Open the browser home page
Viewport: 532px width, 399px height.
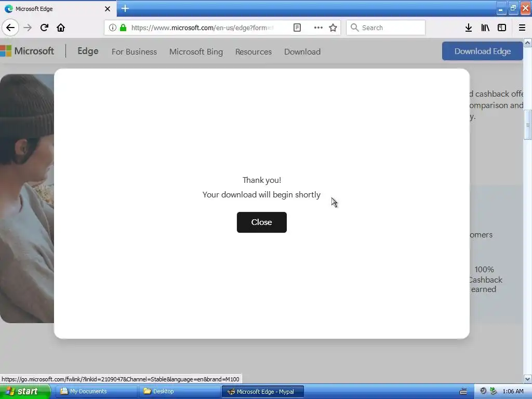click(x=61, y=28)
